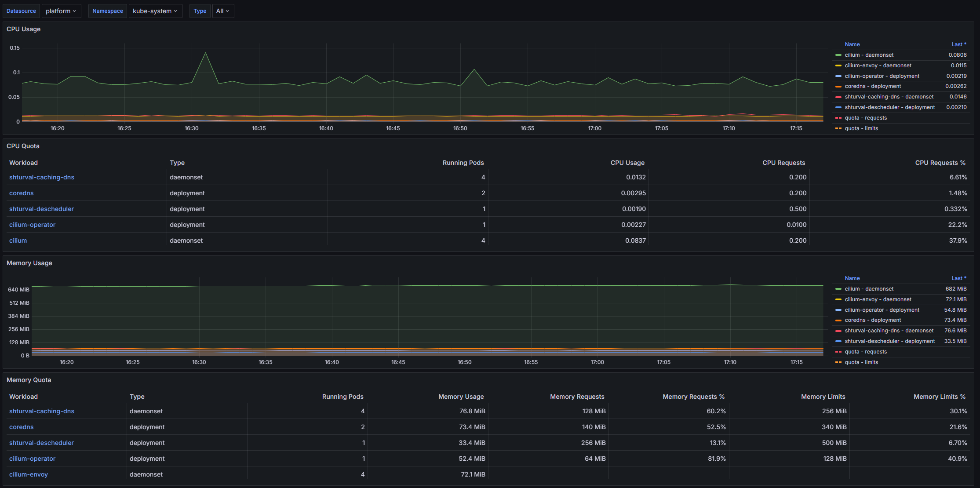Viewport: 980px width, 488px height.
Task: Open cilium-operator link in Memory Quota table
Action: pos(33,459)
